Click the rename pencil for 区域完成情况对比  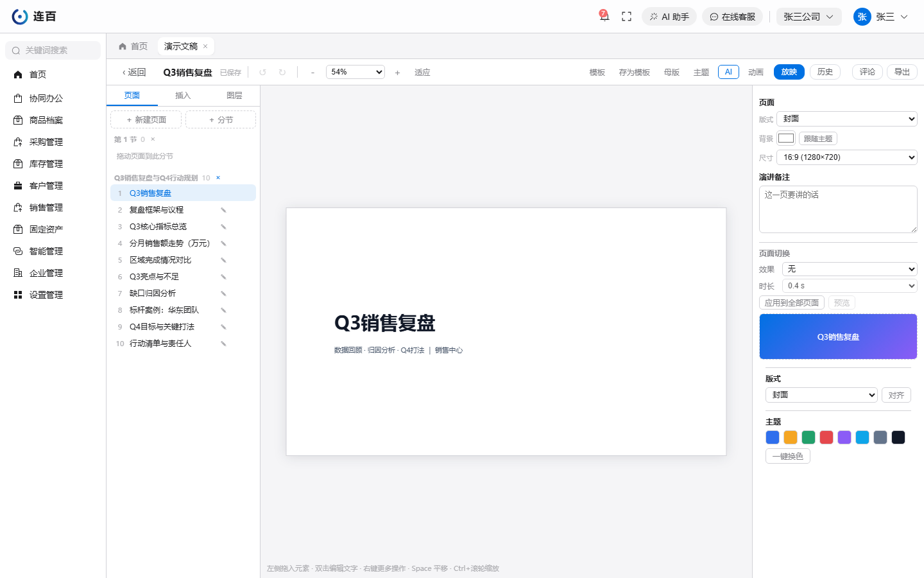(x=224, y=260)
